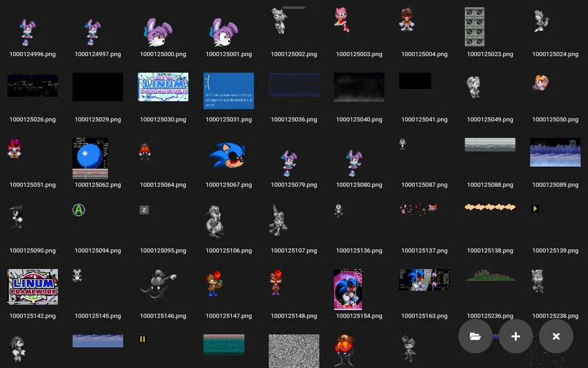
Task: Select black-and-white sprite 1000125090.png
Action: click(17, 217)
